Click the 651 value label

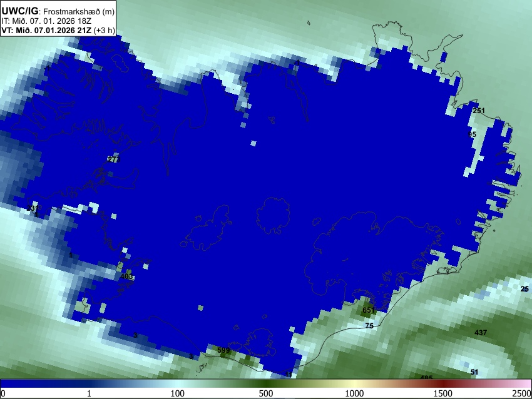coord(369,310)
